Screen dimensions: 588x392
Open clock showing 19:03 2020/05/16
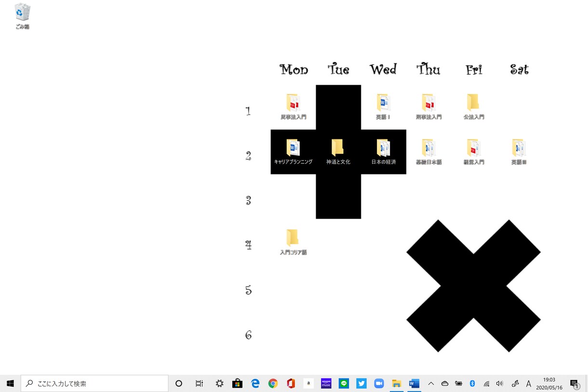(549, 383)
